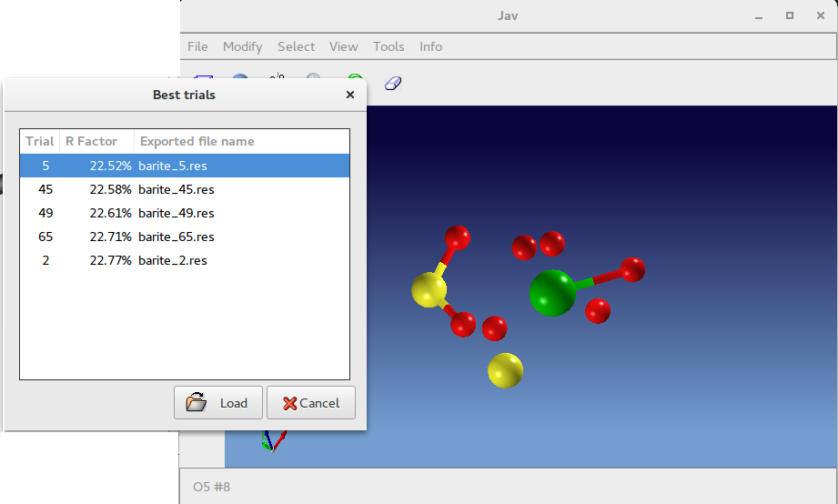Viewport: 838px width, 504px height.
Task: Select the eraser tool in the toolbar
Action: tap(393, 84)
